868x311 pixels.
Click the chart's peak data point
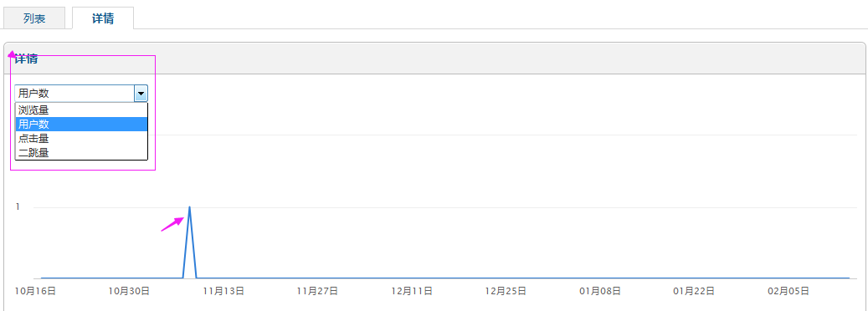(190, 207)
